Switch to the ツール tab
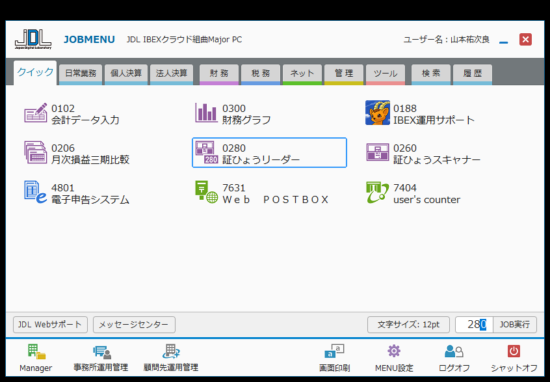550x382 pixels. pos(385,74)
